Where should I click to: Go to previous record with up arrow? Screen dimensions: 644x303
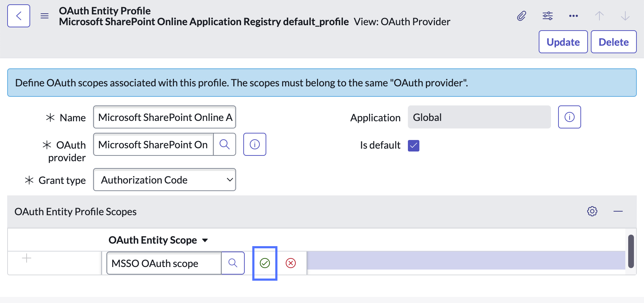(599, 16)
